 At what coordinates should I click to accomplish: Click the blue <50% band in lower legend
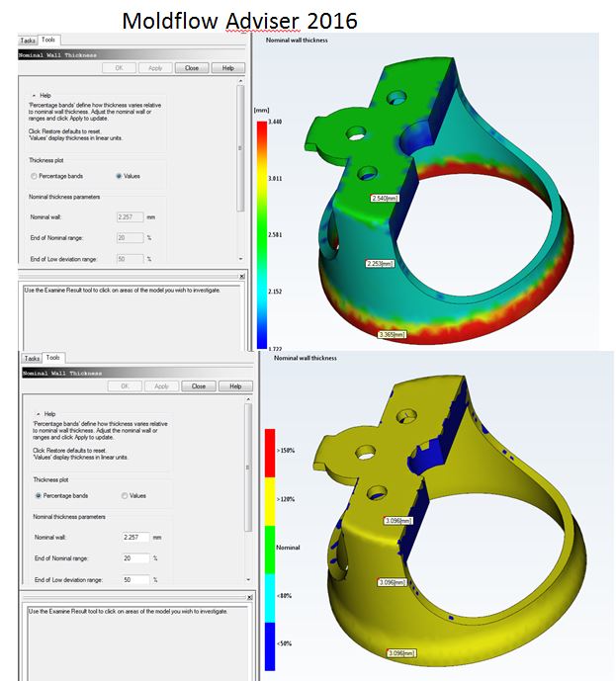270,646
